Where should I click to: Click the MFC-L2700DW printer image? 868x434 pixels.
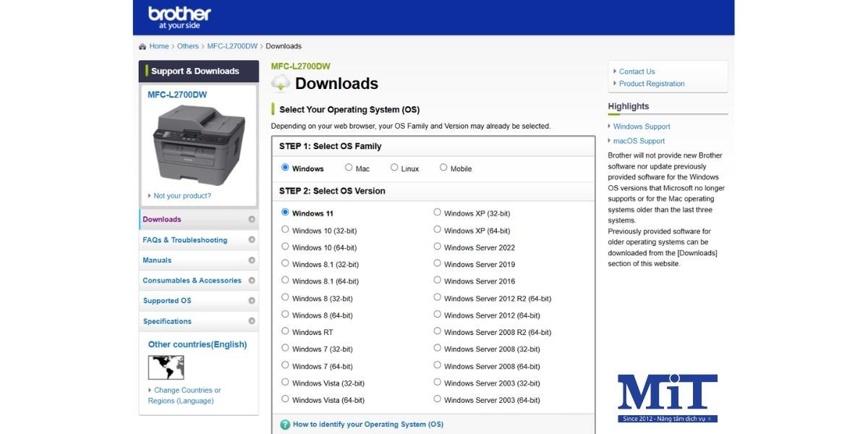tap(197, 145)
